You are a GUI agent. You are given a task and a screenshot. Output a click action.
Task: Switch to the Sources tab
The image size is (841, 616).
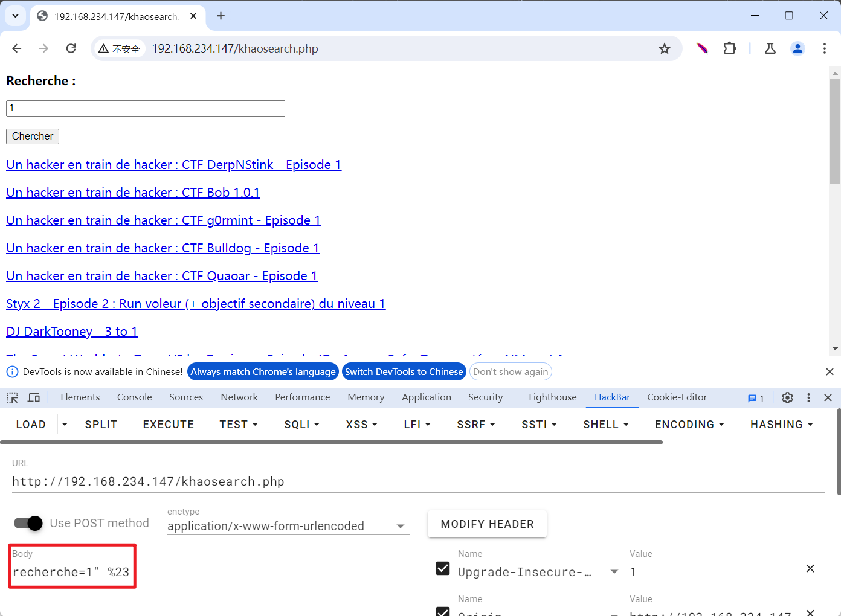[x=186, y=397]
